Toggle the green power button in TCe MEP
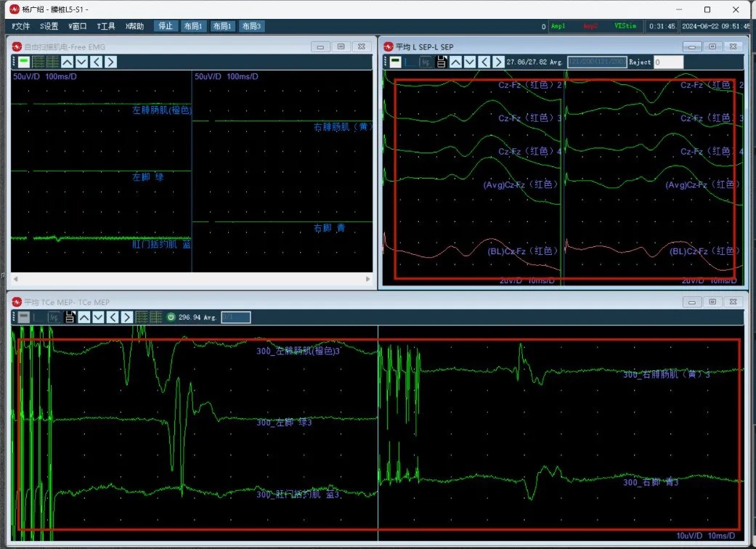Viewport: 756px width, 549px height. tap(171, 317)
